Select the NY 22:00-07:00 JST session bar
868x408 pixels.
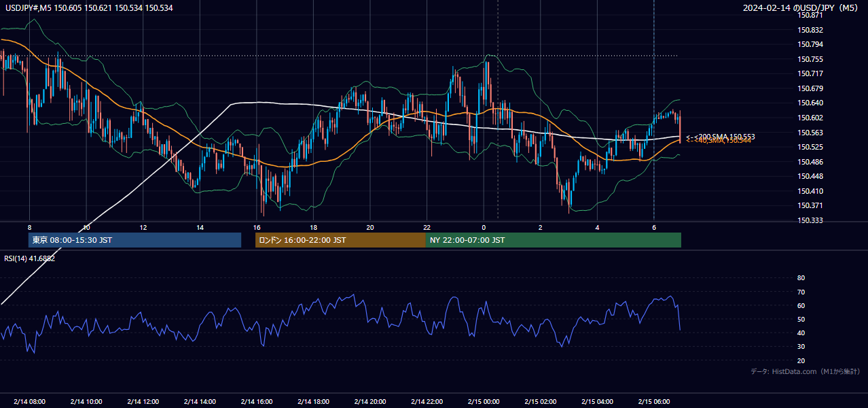coord(554,240)
